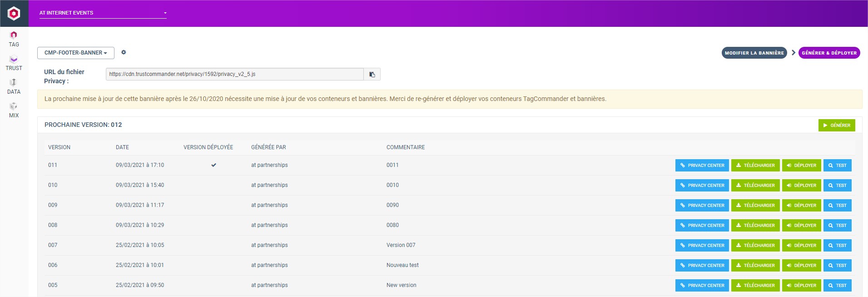Open the MIX module in sidebar

coord(14,110)
